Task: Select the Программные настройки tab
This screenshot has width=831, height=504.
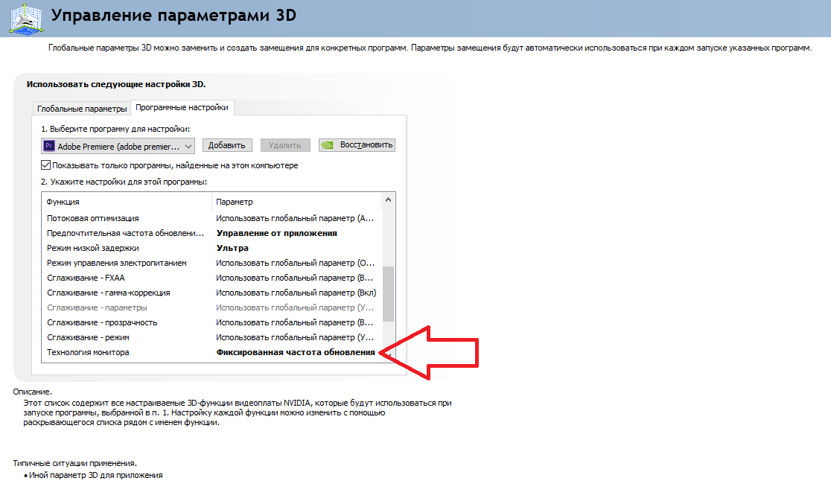Action: click(182, 108)
